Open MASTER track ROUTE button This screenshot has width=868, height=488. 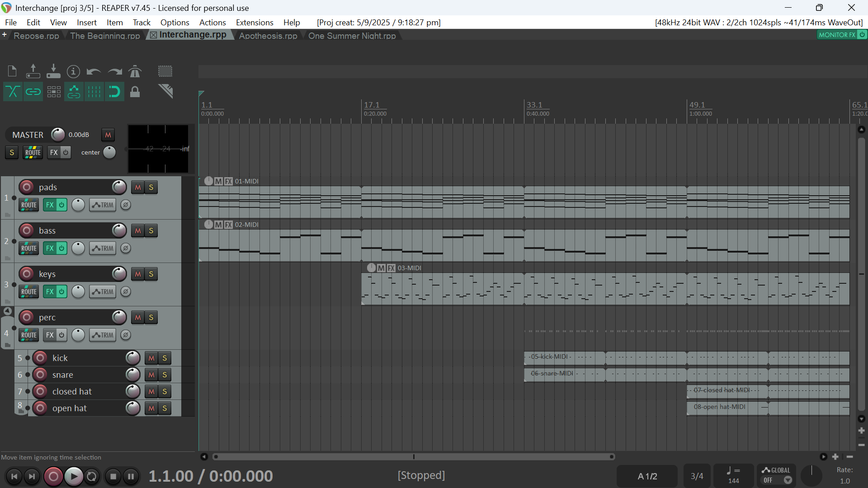[33, 153]
